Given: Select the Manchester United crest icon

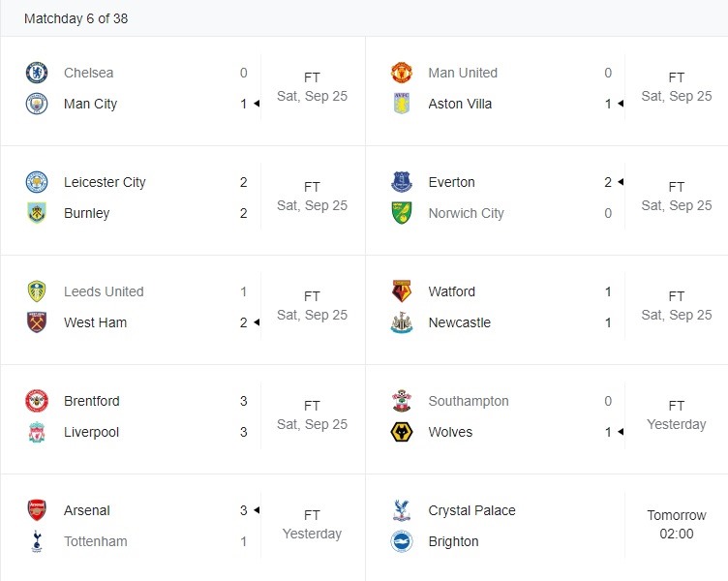Looking at the screenshot, I should [x=402, y=73].
